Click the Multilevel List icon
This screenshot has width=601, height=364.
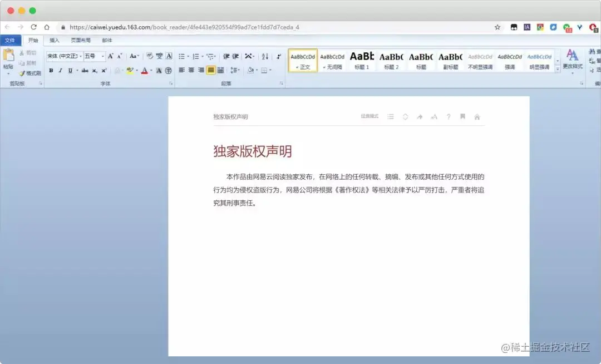point(210,56)
